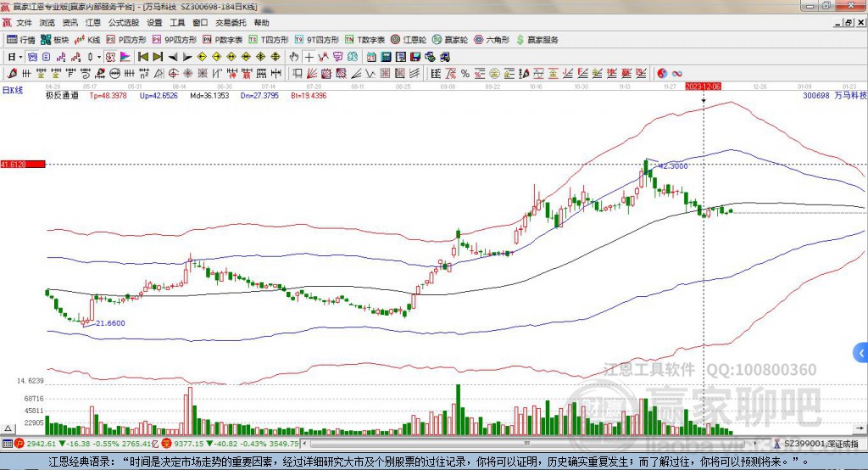
Task: Click the 日K线 label
Action: pyautogui.click(x=12, y=90)
